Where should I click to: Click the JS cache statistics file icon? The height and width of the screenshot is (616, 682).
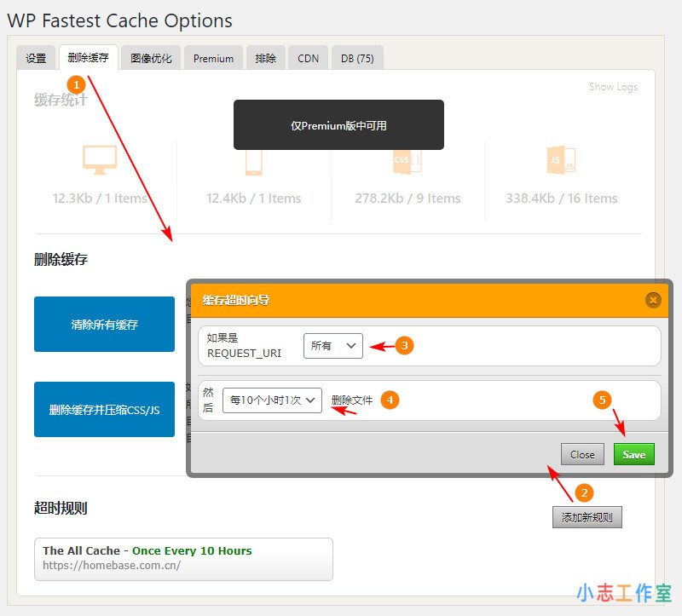561,160
